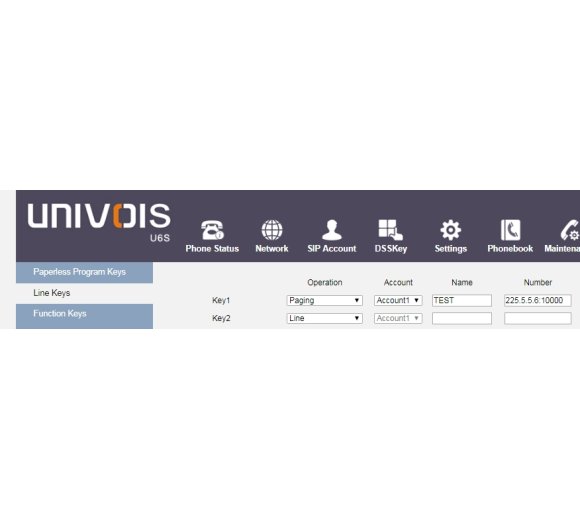Viewport: 580px width, 520px height.
Task: Open the Key2 Account dropdown
Action: [x=398, y=318]
